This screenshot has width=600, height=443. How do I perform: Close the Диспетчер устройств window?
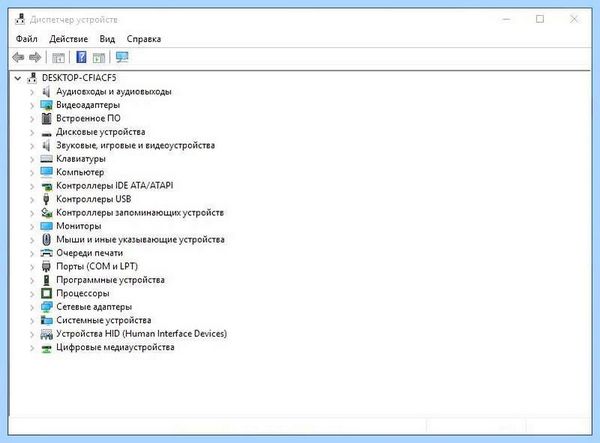coord(574,19)
